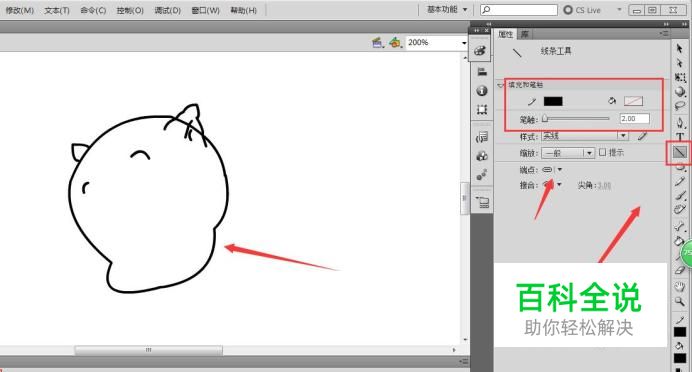Open the CS Live dropdown
The width and height of the screenshot is (692, 372).
619,10
